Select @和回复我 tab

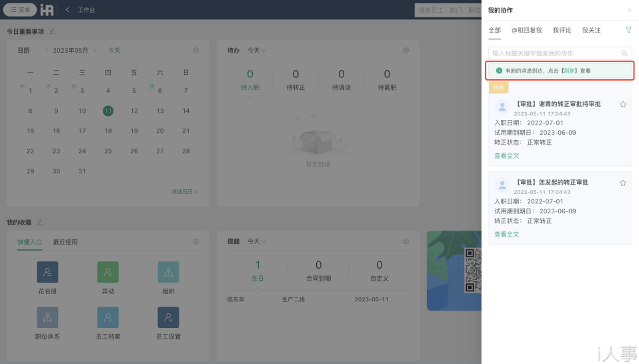coord(526,30)
